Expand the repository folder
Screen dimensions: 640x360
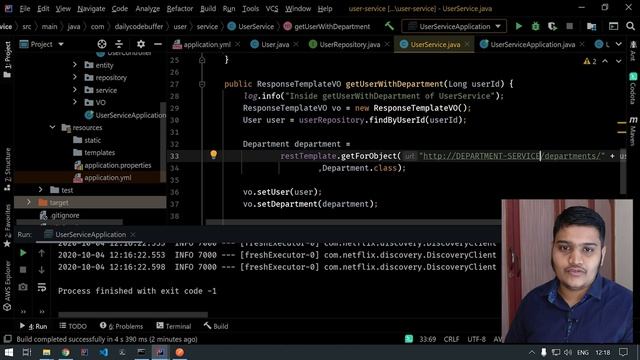[75, 77]
